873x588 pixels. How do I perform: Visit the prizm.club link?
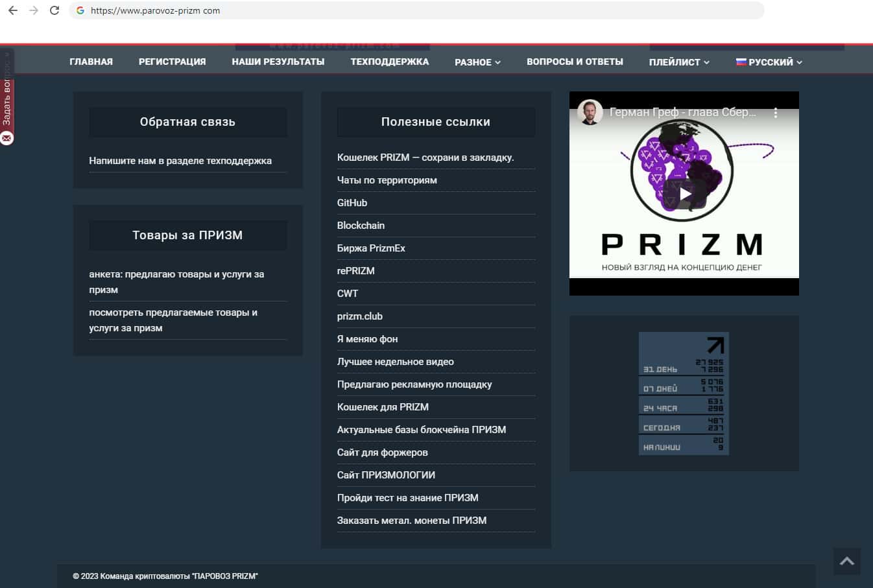(x=360, y=316)
